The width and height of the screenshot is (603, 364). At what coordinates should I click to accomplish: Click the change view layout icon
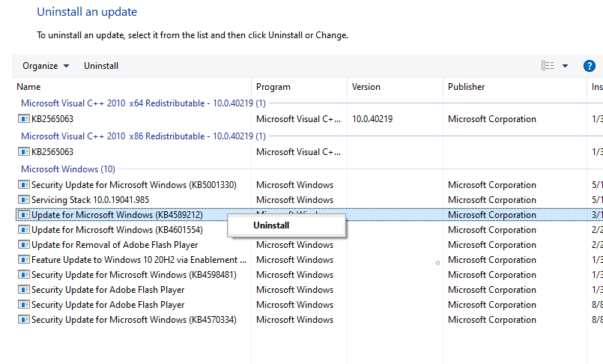(548, 66)
